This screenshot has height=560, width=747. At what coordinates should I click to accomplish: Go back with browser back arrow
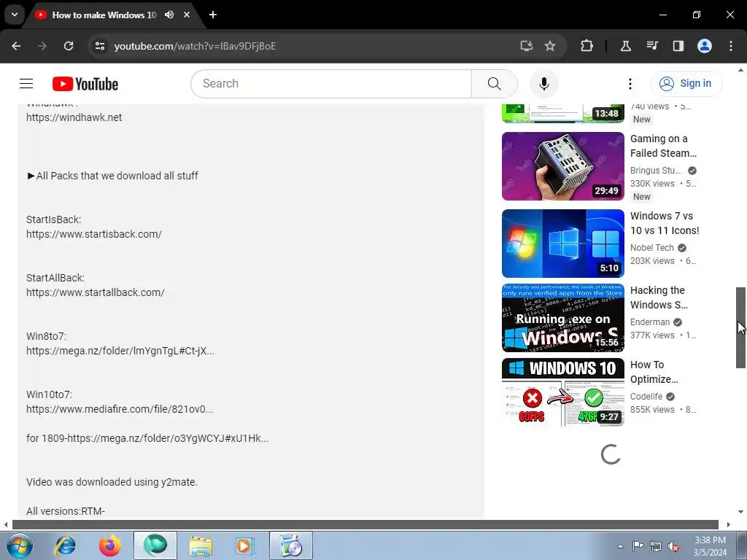[16, 46]
